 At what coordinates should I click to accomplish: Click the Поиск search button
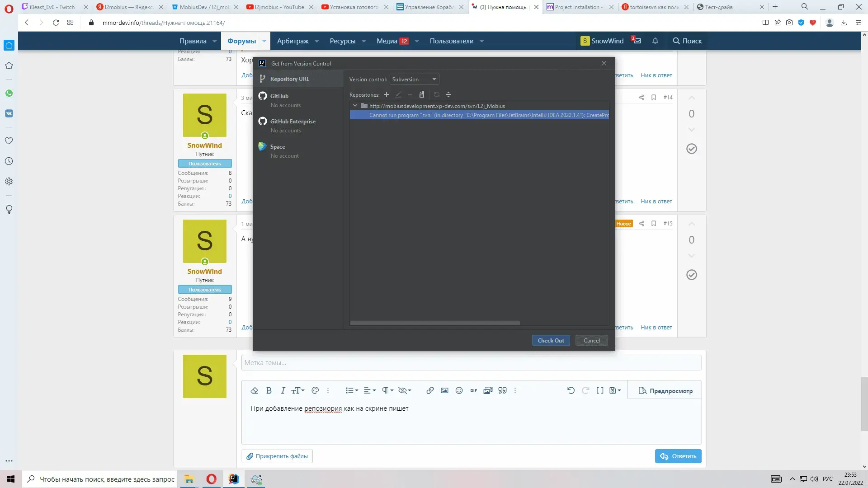[687, 41]
